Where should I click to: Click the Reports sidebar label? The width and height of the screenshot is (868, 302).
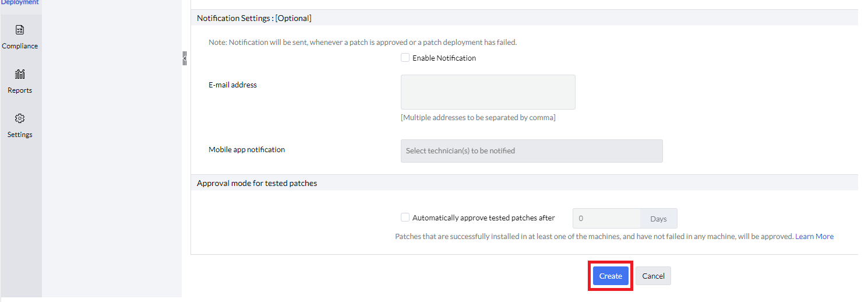click(20, 90)
